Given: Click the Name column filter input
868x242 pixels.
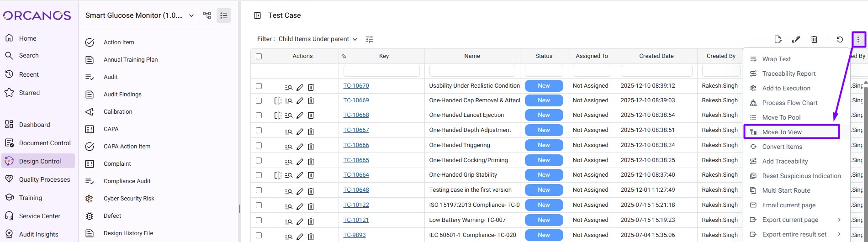Looking at the screenshot, I should tap(472, 71).
